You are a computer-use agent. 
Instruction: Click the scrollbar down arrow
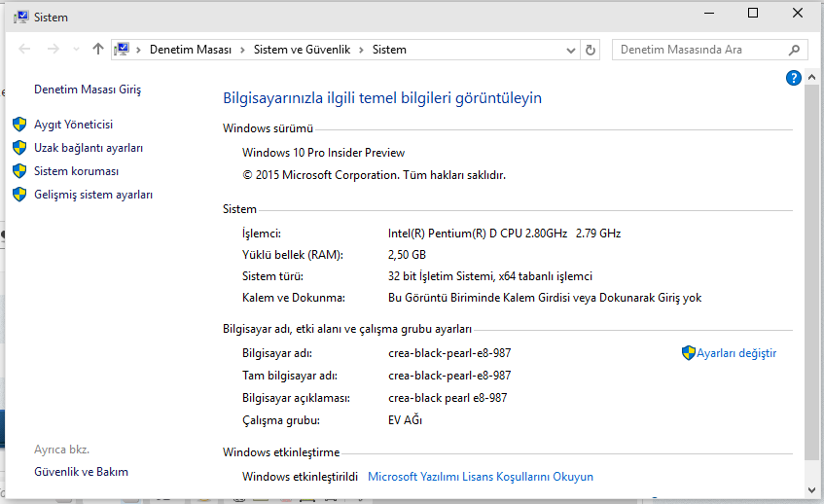pyautogui.click(x=811, y=489)
